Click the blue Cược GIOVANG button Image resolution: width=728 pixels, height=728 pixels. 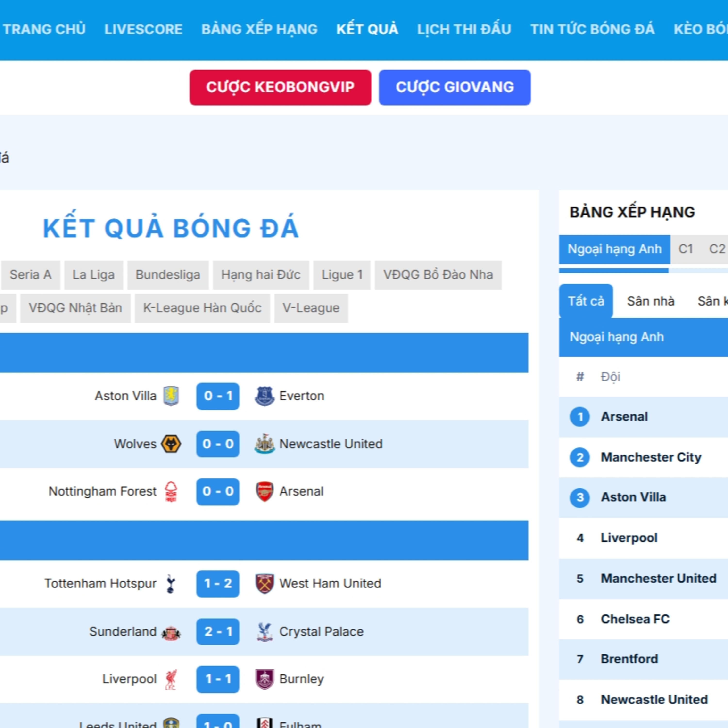(455, 87)
